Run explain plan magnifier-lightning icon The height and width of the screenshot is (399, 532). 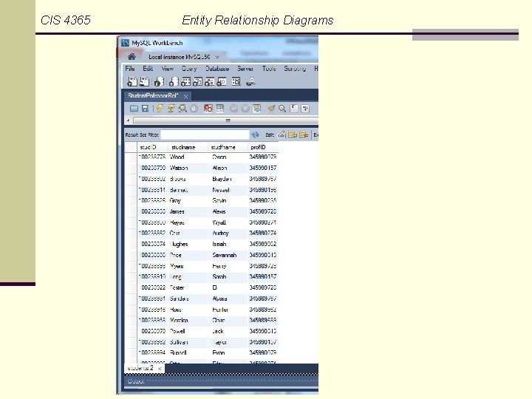click(183, 109)
